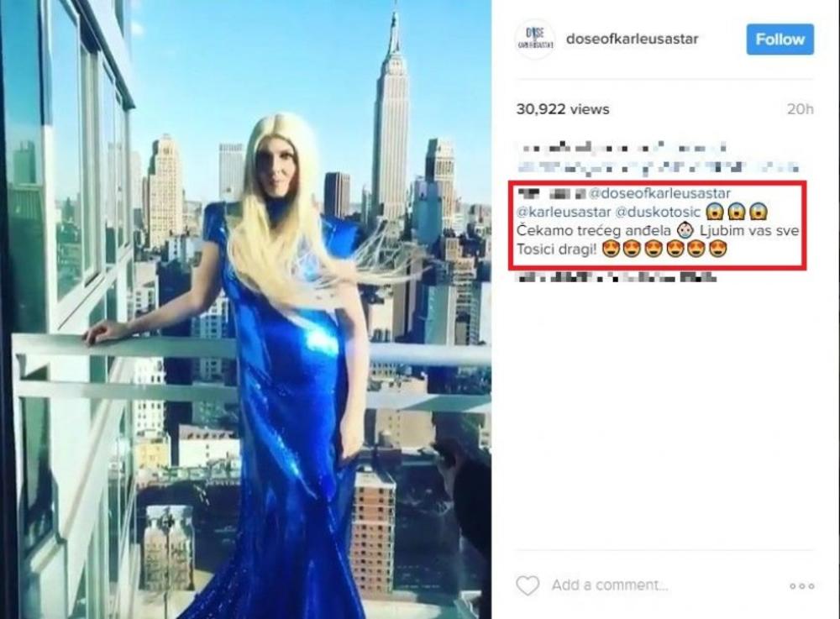Play the video of the woman in the blue dress
The image size is (840, 619).
pos(246,309)
